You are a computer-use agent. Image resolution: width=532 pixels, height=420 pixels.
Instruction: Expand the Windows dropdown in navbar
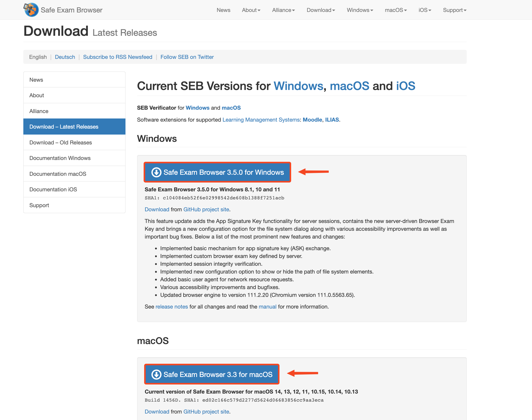(360, 10)
